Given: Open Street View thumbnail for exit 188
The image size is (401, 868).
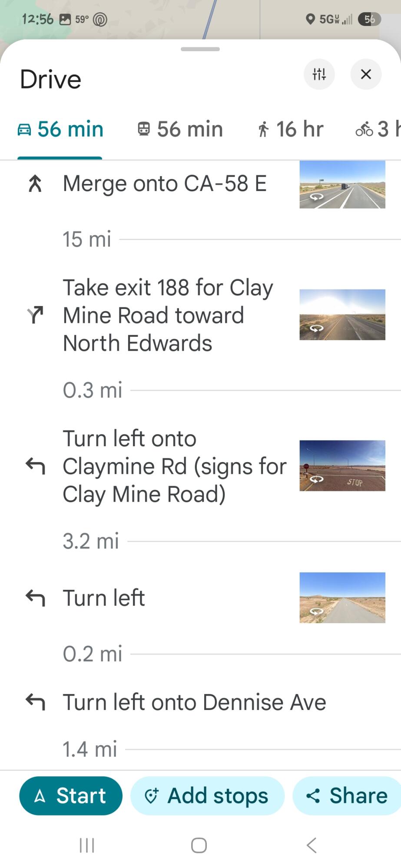Looking at the screenshot, I should click(x=342, y=315).
